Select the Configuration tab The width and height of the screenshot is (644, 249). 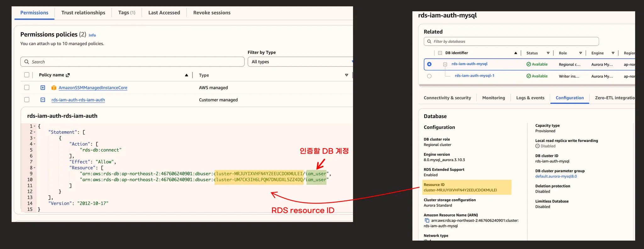569,98
